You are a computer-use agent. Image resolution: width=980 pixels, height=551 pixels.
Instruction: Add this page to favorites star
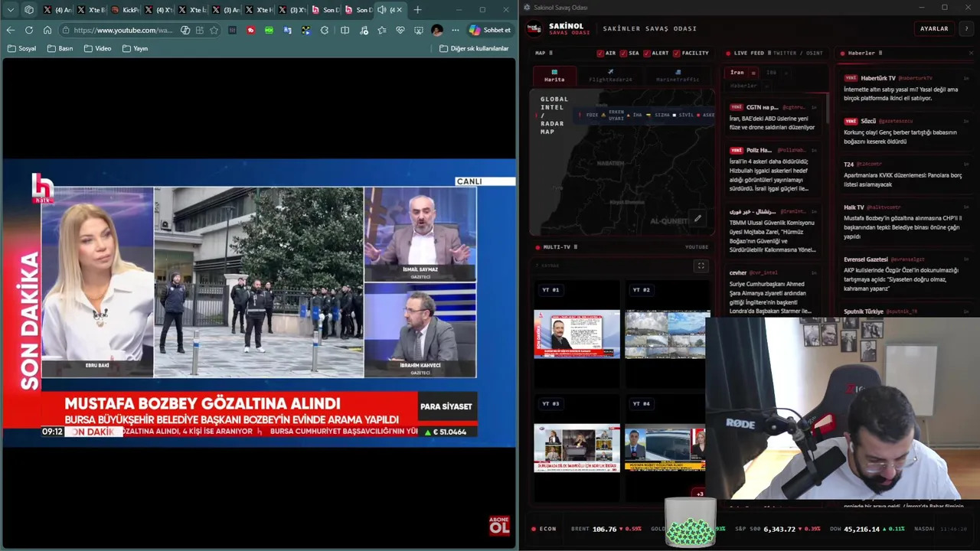pos(214,30)
